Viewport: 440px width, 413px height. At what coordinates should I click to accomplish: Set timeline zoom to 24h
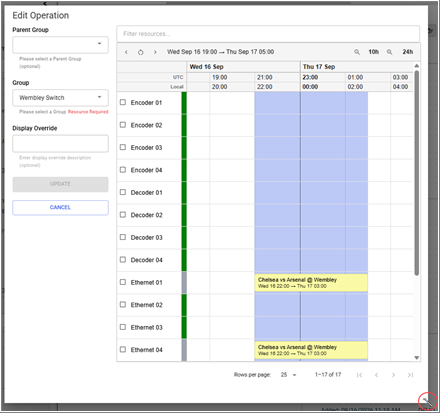pyautogui.click(x=407, y=52)
